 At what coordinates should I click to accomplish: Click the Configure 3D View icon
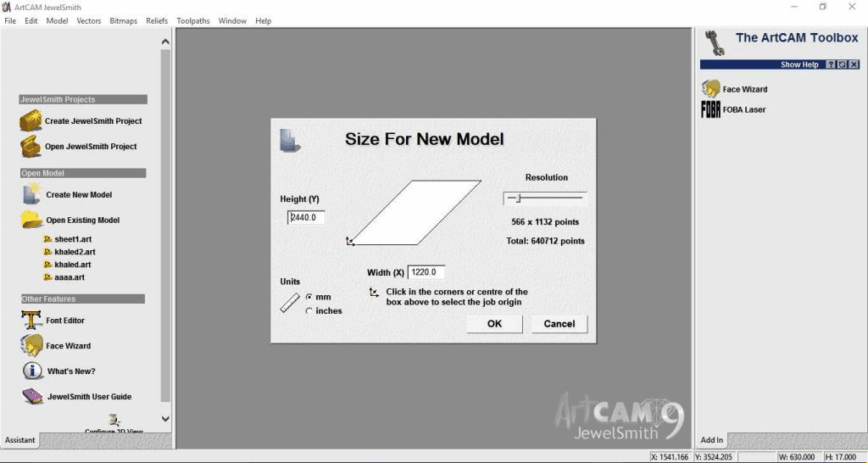tap(114, 421)
